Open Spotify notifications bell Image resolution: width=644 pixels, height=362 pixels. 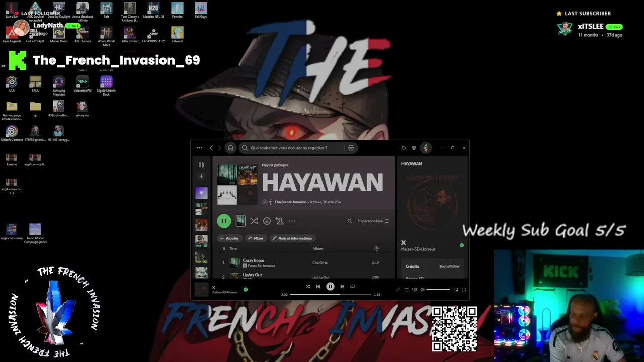[x=404, y=148]
